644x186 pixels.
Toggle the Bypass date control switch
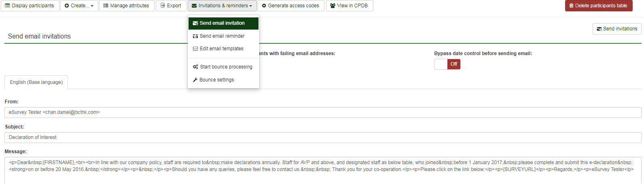coord(447,64)
